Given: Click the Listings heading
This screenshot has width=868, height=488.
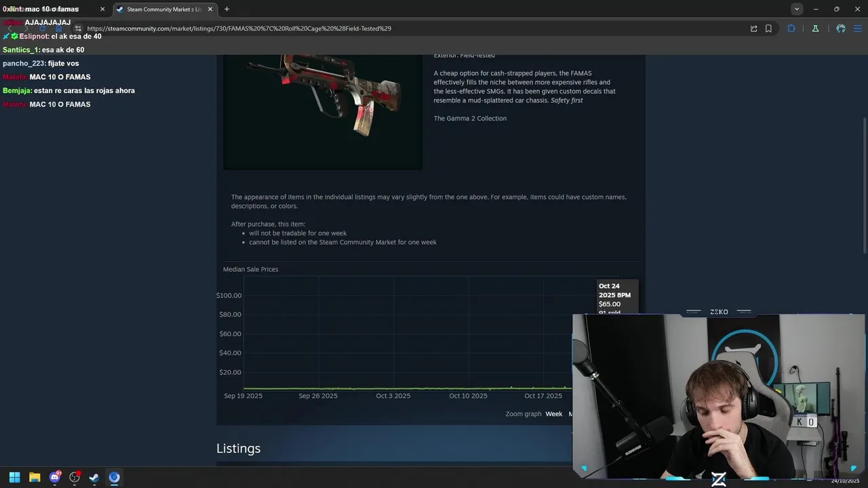Looking at the screenshot, I should pos(238,449).
